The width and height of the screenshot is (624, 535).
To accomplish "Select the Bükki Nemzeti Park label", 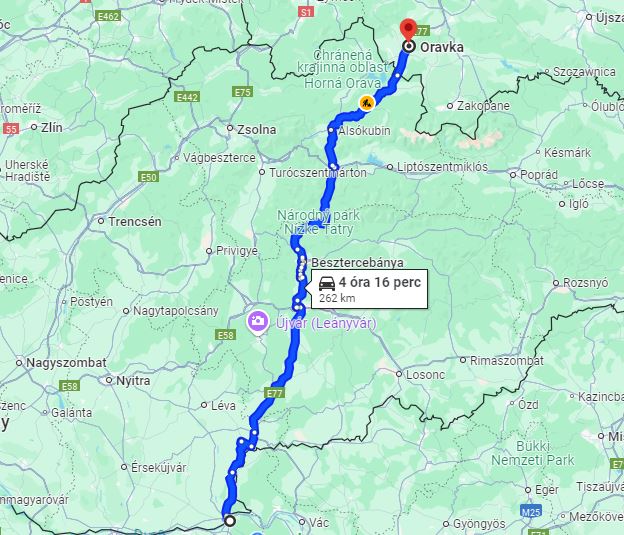I will 533,453.
